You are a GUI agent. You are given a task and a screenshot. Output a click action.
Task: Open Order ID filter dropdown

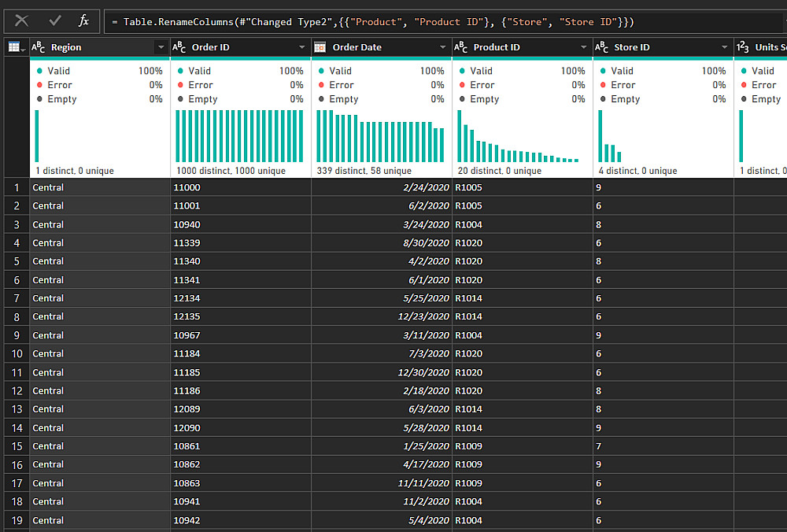[x=301, y=47]
